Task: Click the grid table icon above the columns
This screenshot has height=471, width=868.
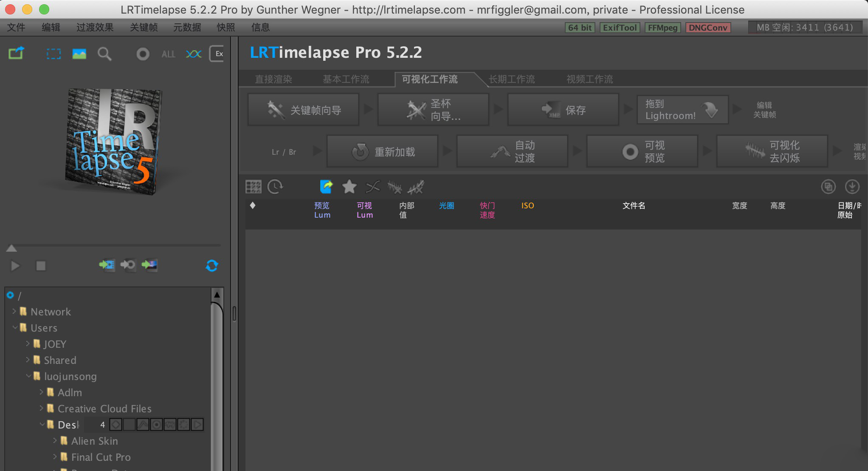Action: (x=254, y=187)
